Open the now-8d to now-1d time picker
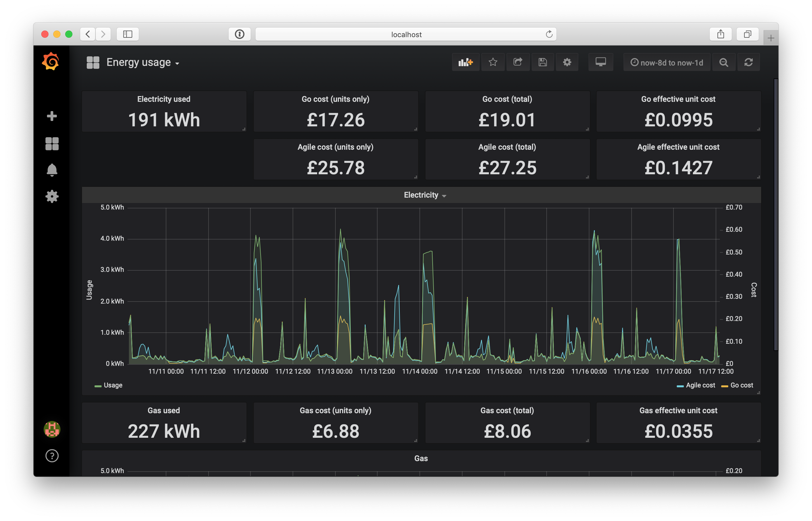Image resolution: width=812 pixels, height=521 pixels. point(667,63)
